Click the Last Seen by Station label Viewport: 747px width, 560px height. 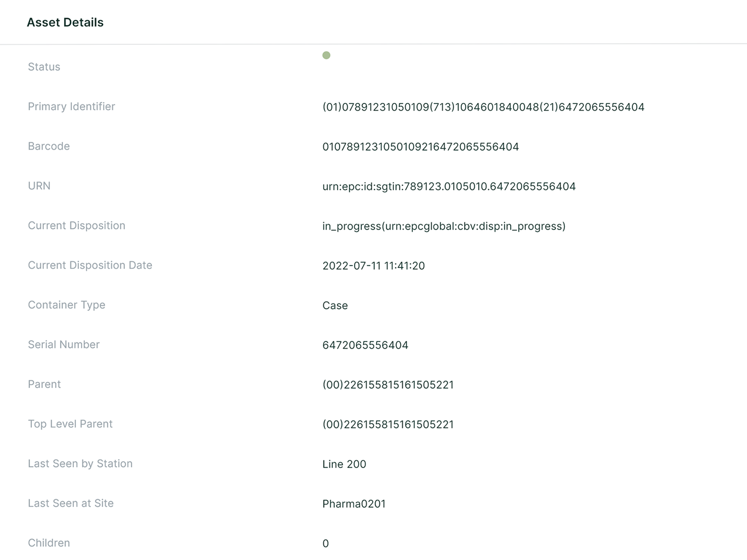coord(80,463)
